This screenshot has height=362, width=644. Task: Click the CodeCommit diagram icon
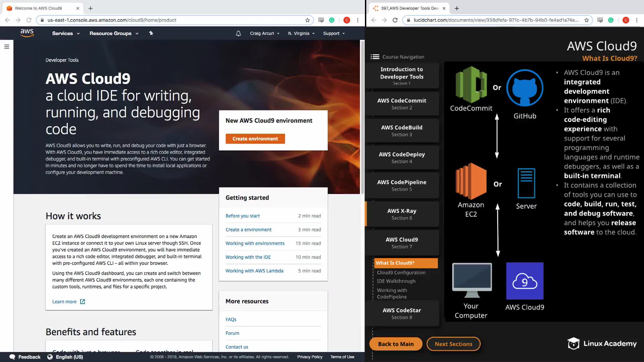coord(471,84)
